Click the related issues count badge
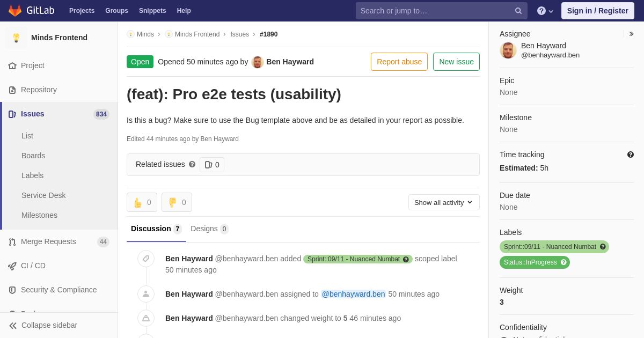Viewport: 644px width, 338px height. point(212,165)
